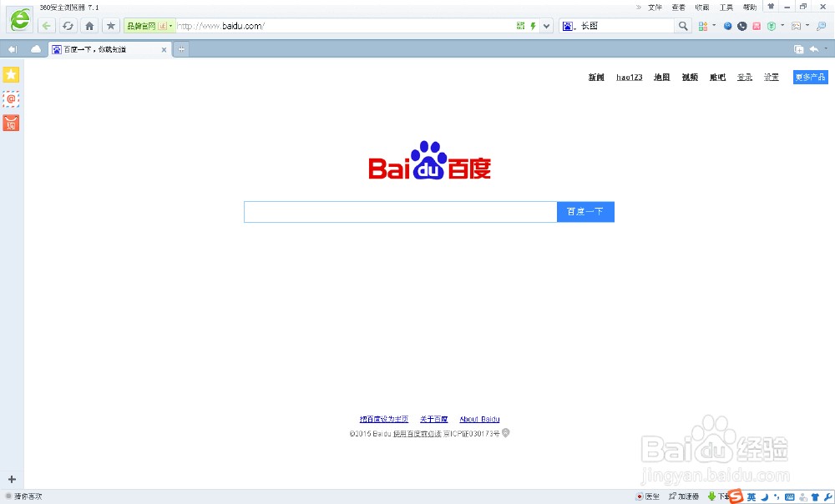Click the skin shirt icon in title bar
Screen dimensions: 835x504
coord(771,7)
